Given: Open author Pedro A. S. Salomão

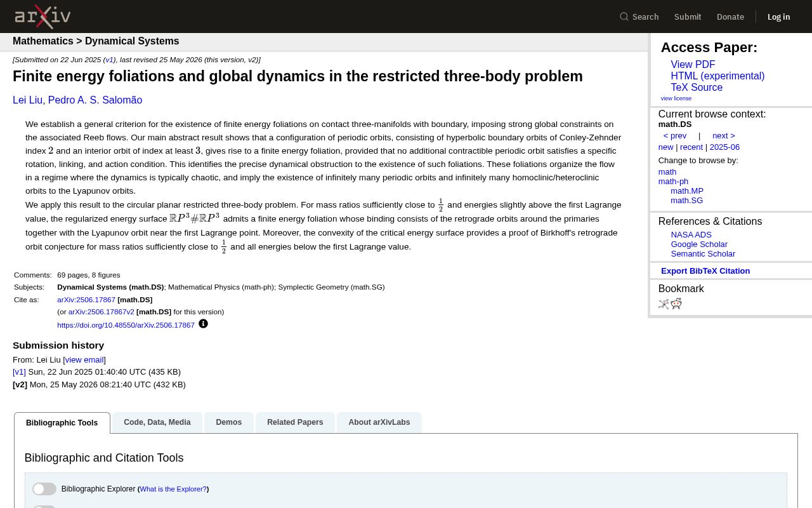Looking at the screenshot, I should coord(95,100).
